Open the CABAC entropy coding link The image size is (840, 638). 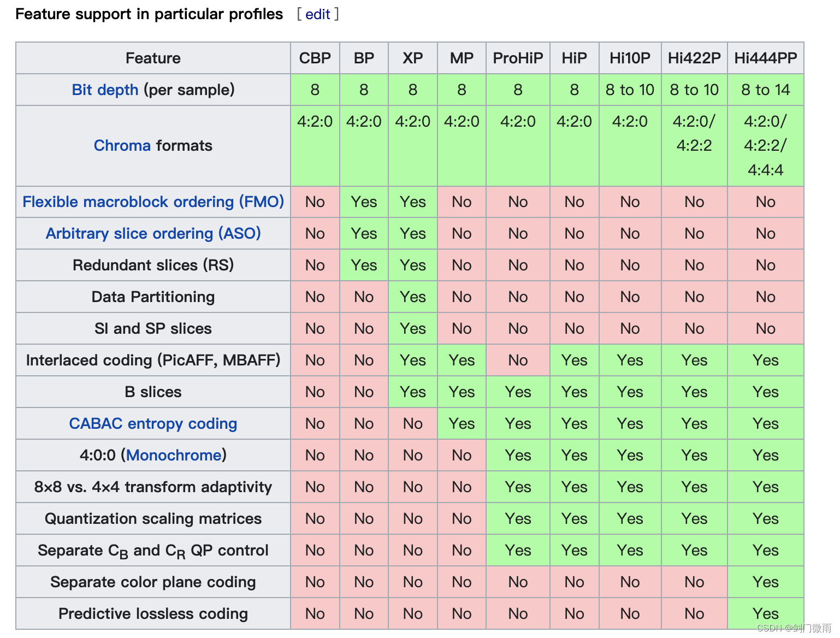click(x=153, y=423)
